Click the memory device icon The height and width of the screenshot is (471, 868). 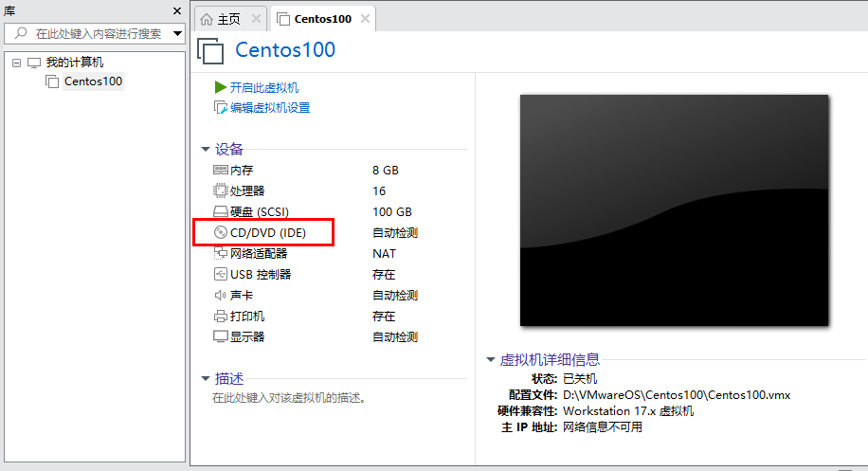tap(221, 170)
